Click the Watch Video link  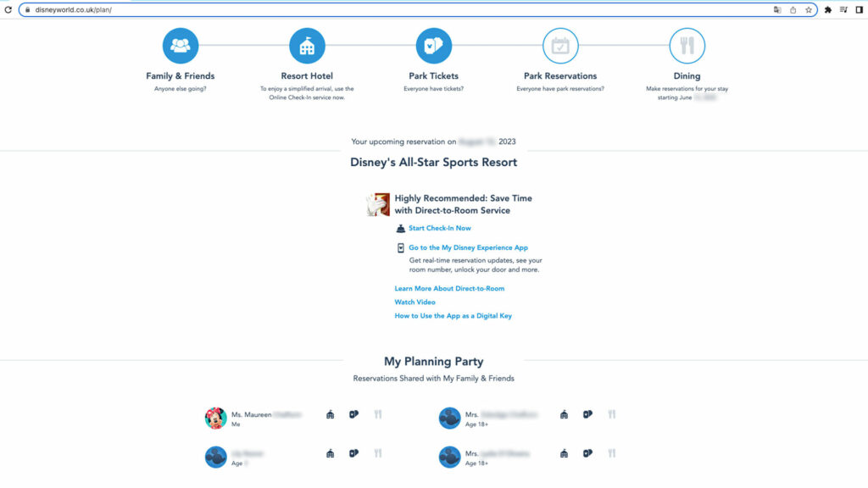click(415, 302)
